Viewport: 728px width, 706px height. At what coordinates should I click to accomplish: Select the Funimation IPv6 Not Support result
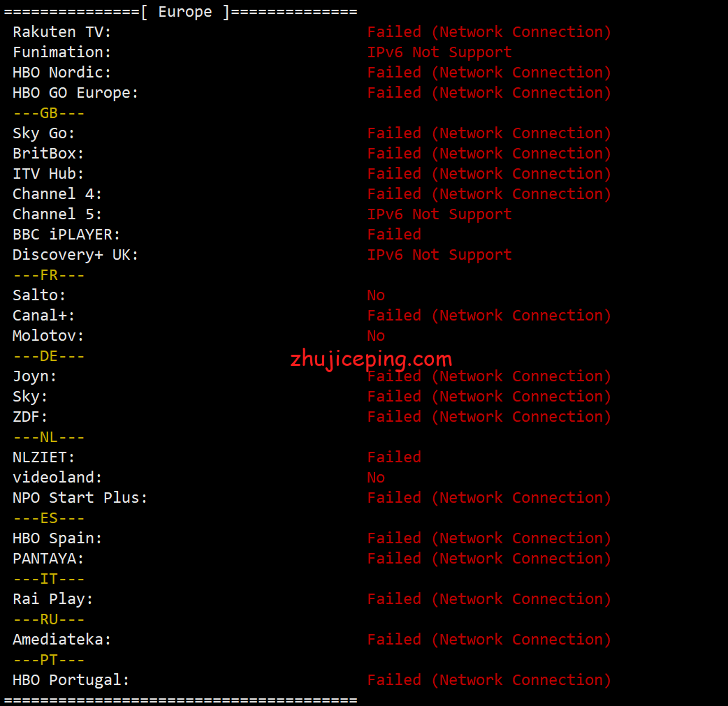[x=439, y=52]
